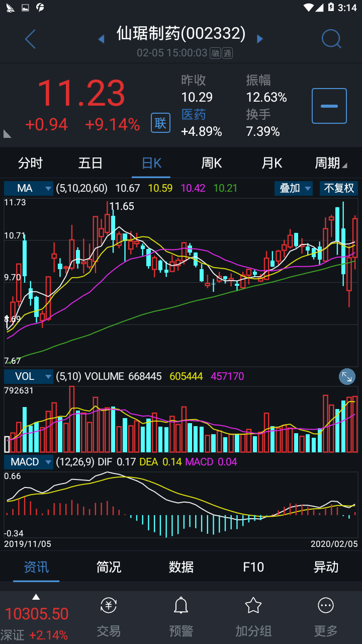This screenshot has height=644, width=362.
Task: Tap the 3:14 clock in status bar
Action: tap(347, 8)
